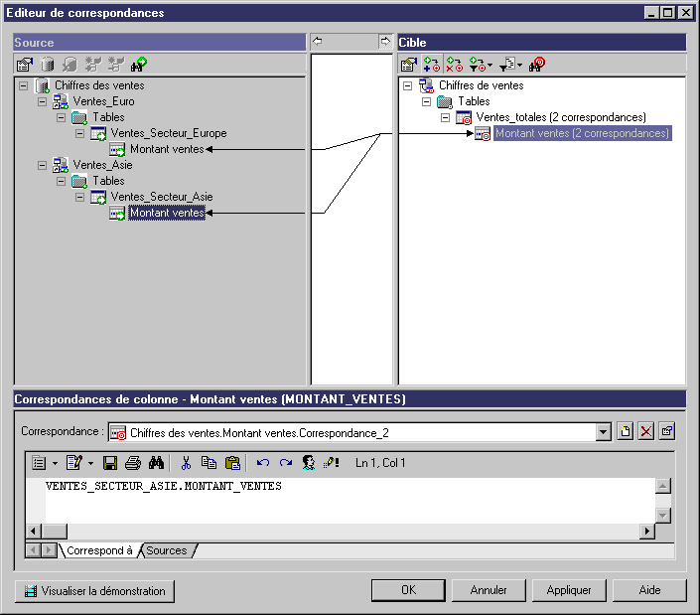Select Montant ventes under Ventes_Secteur_Europe

(x=167, y=149)
